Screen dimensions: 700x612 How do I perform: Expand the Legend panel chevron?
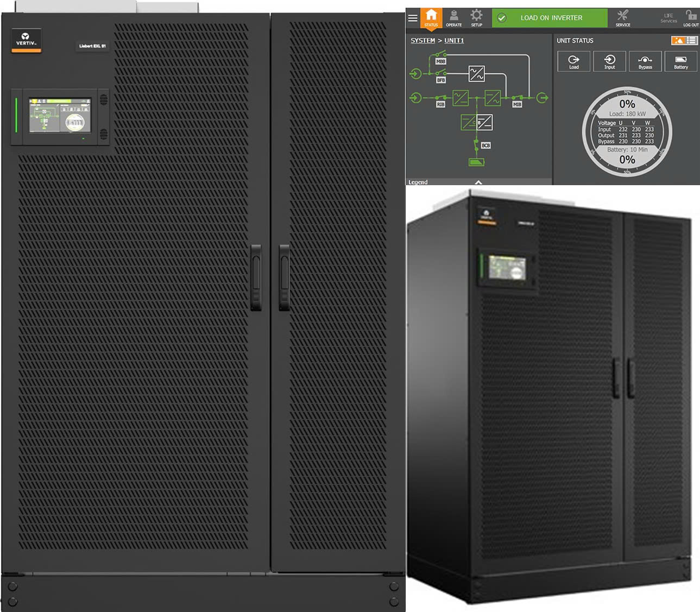(x=478, y=182)
